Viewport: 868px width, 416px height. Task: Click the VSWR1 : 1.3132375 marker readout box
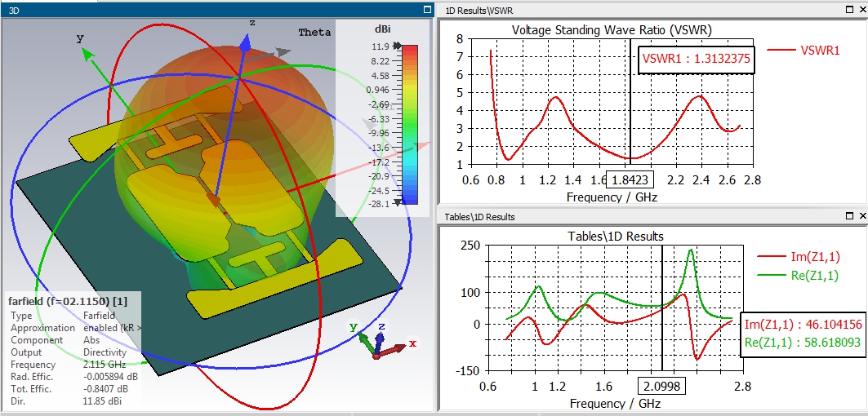(696, 60)
